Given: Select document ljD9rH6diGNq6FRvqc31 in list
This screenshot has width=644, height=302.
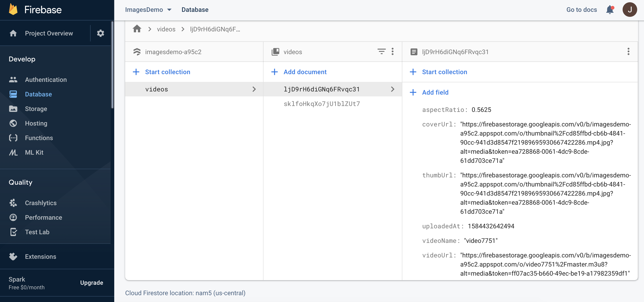Looking at the screenshot, I should tap(332, 89).
